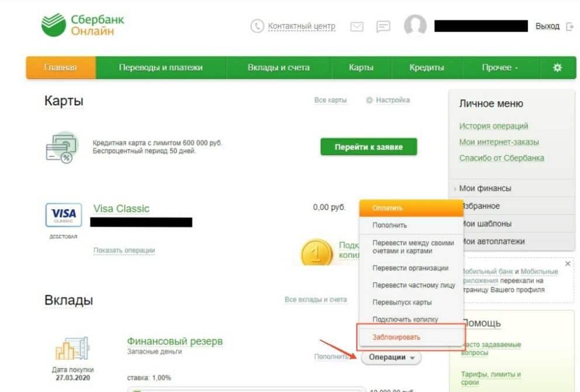
Task: Click the Финансовый резерв deposit icon
Action: tap(72, 348)
